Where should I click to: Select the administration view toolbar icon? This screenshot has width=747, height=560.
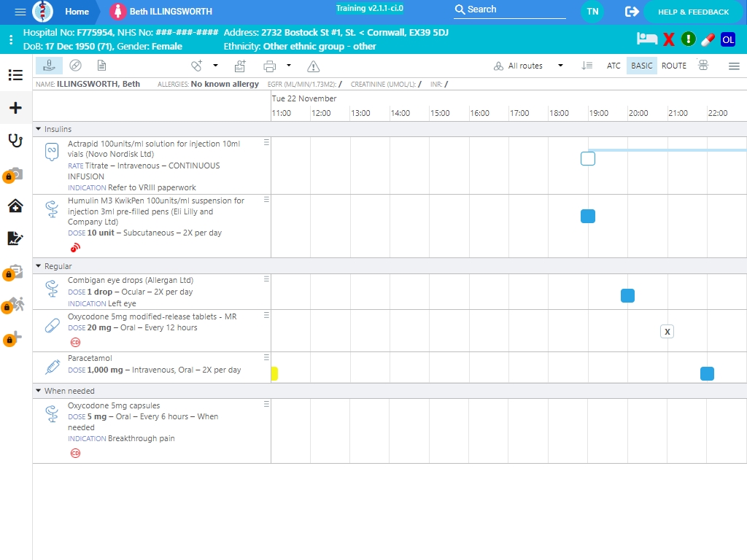coord(49,66)
